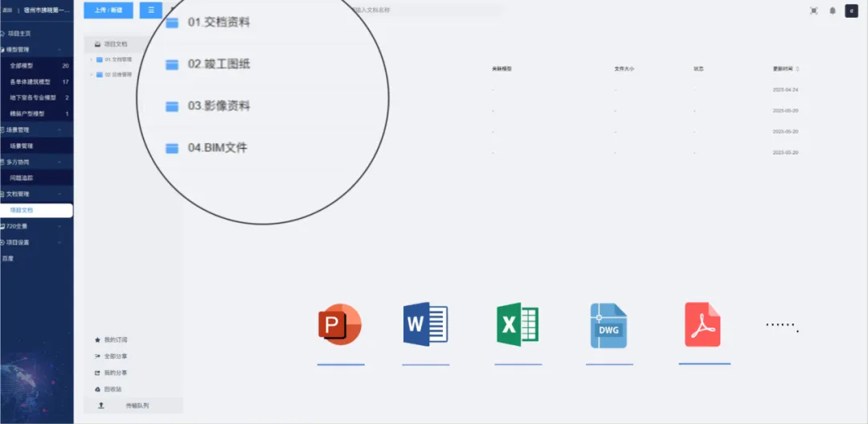868x424 pixels.
Task: Click the 上传/新建 upload button
Action: (x=108, y=10)
